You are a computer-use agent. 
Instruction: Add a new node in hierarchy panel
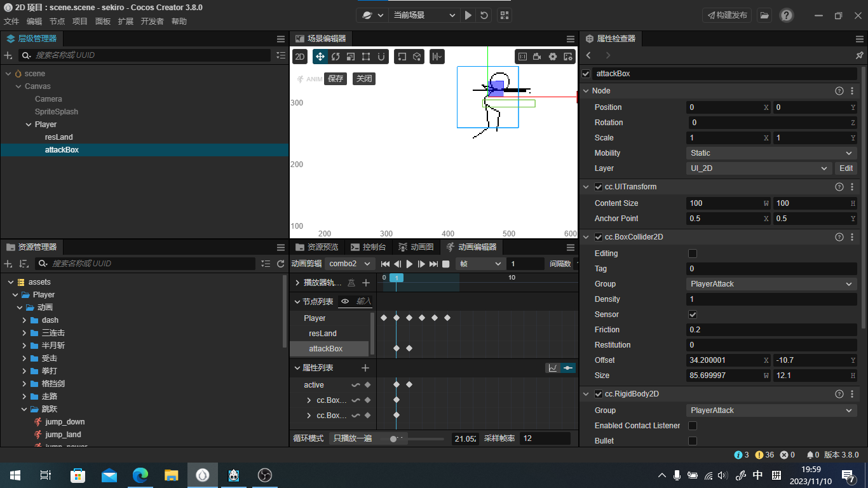click(8, 55)
